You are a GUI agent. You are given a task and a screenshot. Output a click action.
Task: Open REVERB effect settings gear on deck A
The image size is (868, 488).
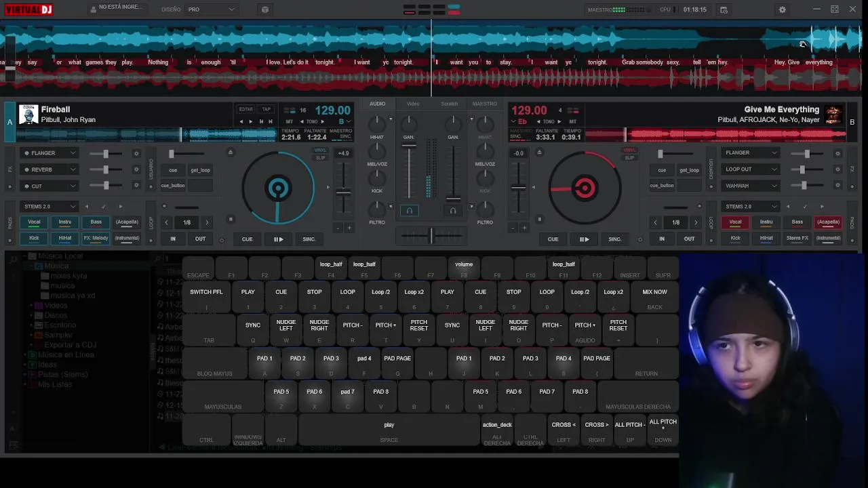(x=136, y=169)
